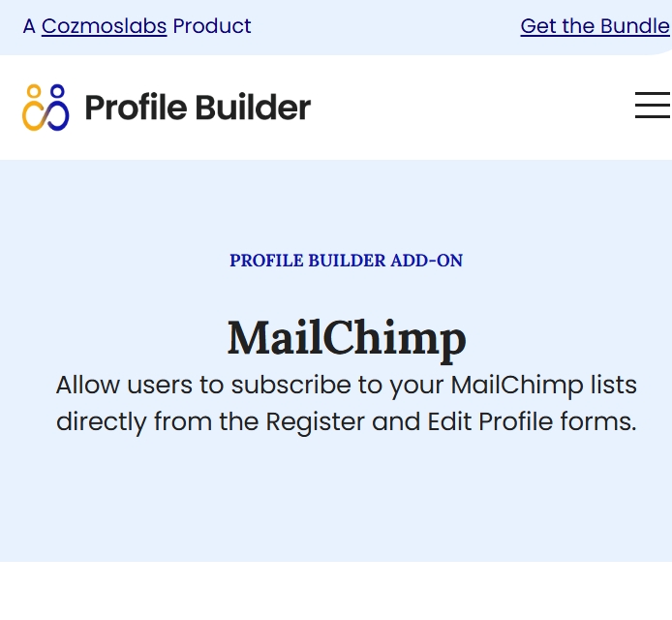Click the word Product in top banner
The image size is (672, 620).
point(212,26)
